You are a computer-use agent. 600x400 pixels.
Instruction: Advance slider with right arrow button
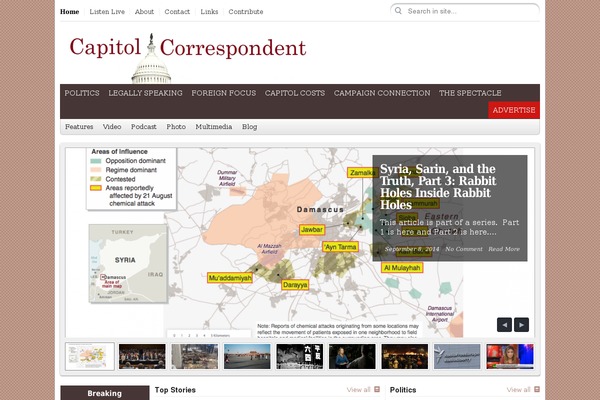521,325
